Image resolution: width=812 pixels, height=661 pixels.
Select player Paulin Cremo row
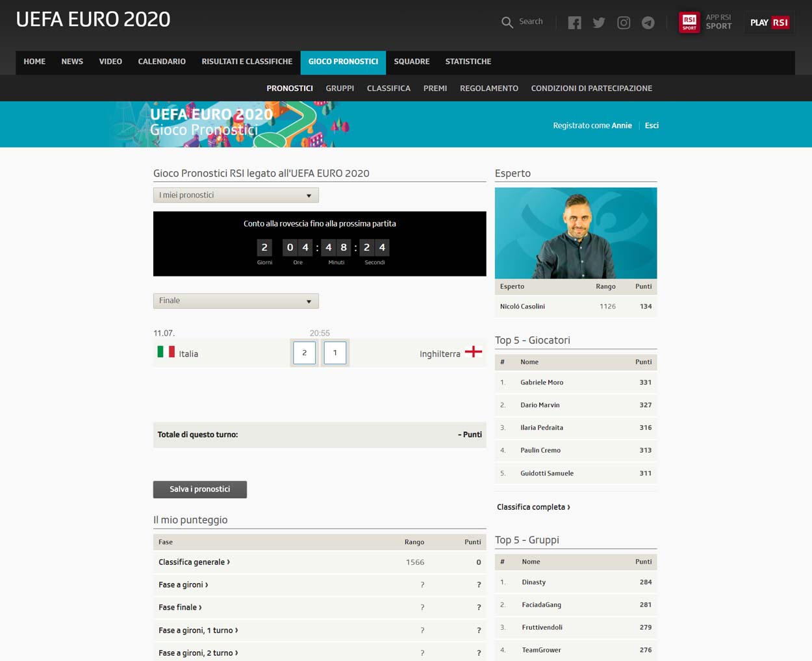click(576, 451)
